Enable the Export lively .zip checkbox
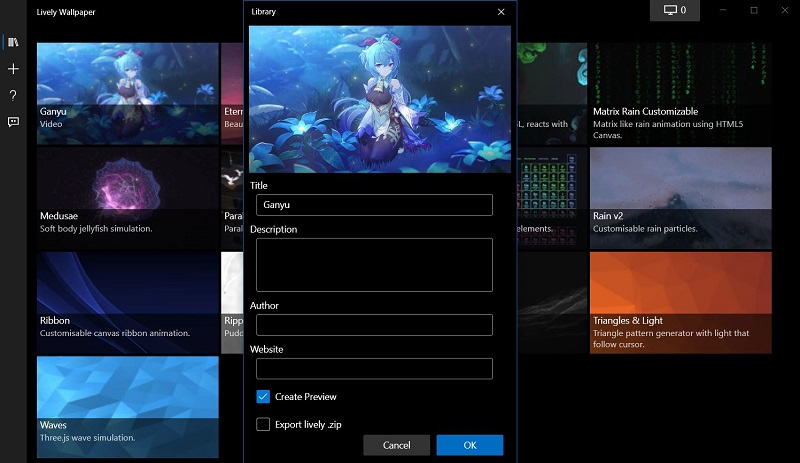 point(263,424)
